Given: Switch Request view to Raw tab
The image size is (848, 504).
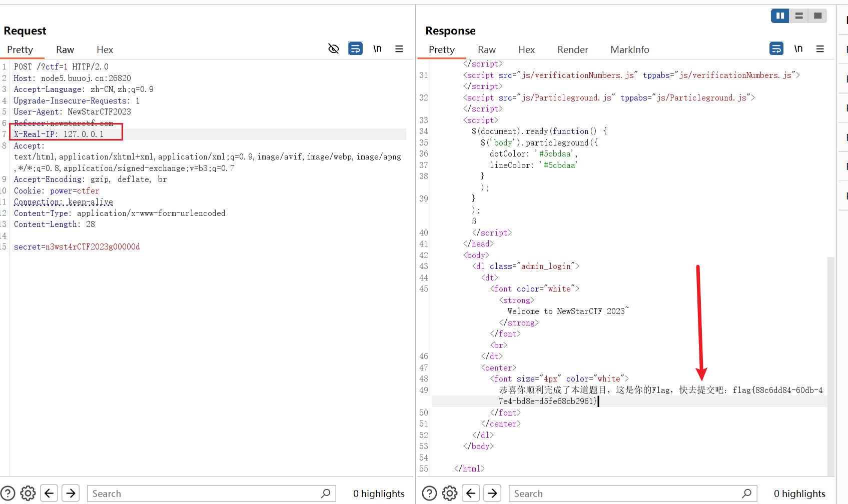Looking at the screenshot, I should (x=65, y=49).
